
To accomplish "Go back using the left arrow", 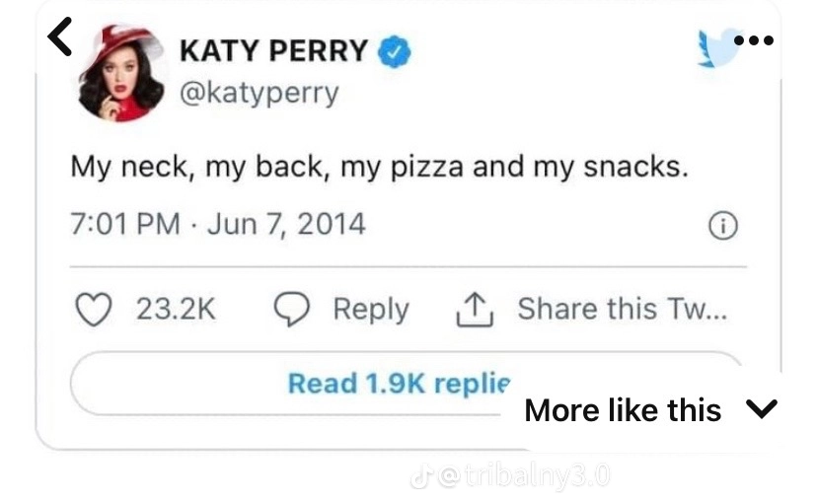I will click(x=61, y=37).
